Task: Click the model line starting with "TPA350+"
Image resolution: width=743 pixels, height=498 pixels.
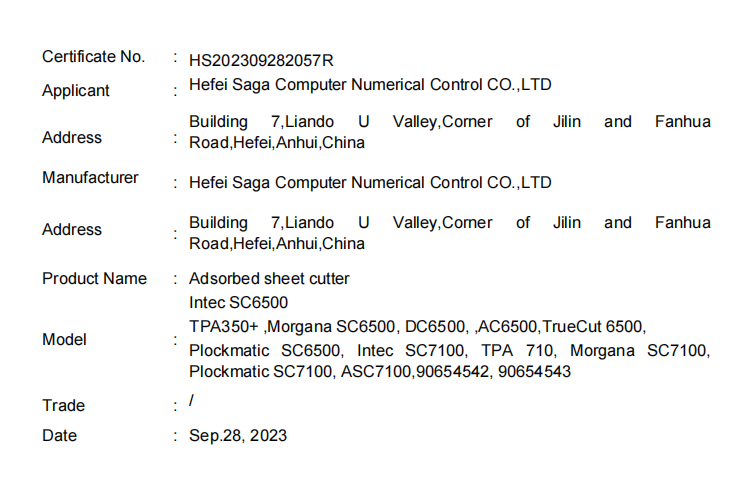Action: 417,327
